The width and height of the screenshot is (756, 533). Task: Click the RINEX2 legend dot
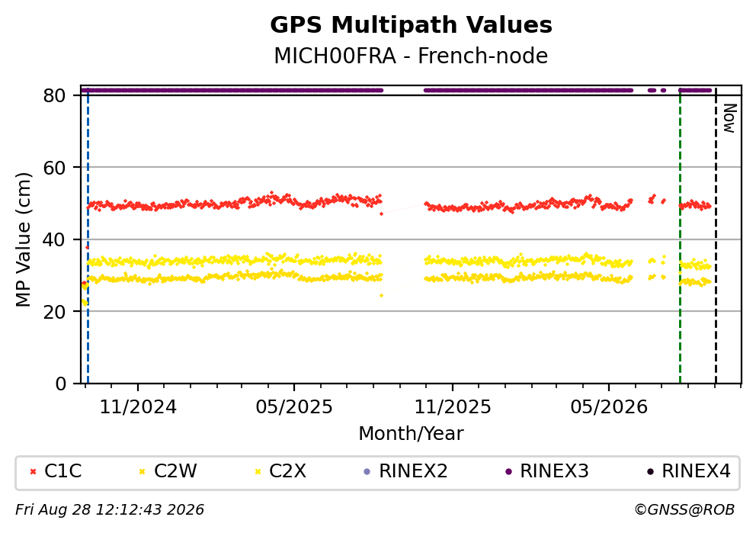coord(367,472)
